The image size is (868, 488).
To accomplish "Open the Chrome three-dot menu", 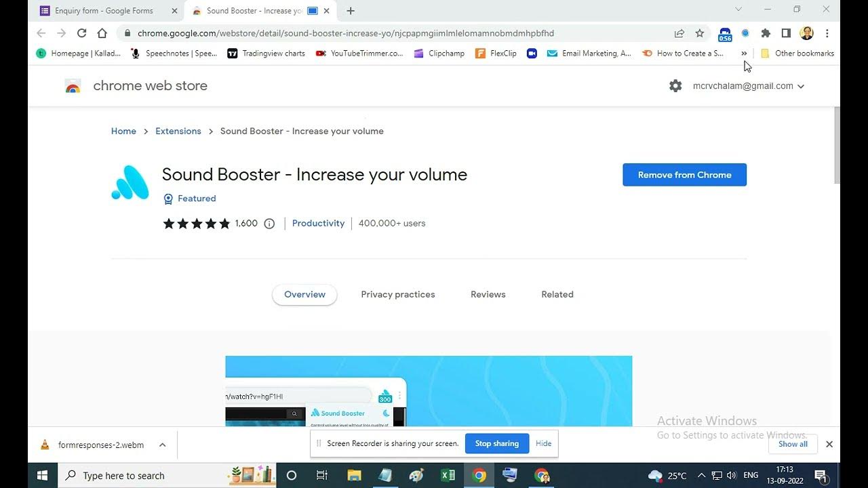I will tap(827, 33).
